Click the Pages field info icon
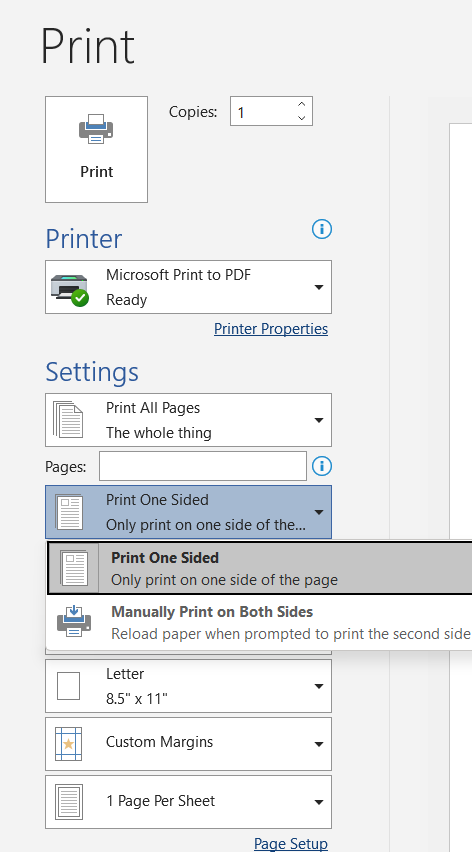The height and width of the screenshot is (852, 472). click(322, 466)
